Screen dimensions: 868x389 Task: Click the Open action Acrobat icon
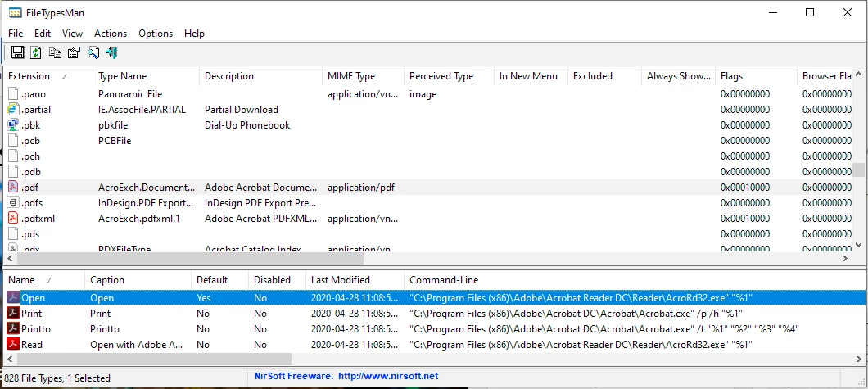click(13, 298)
